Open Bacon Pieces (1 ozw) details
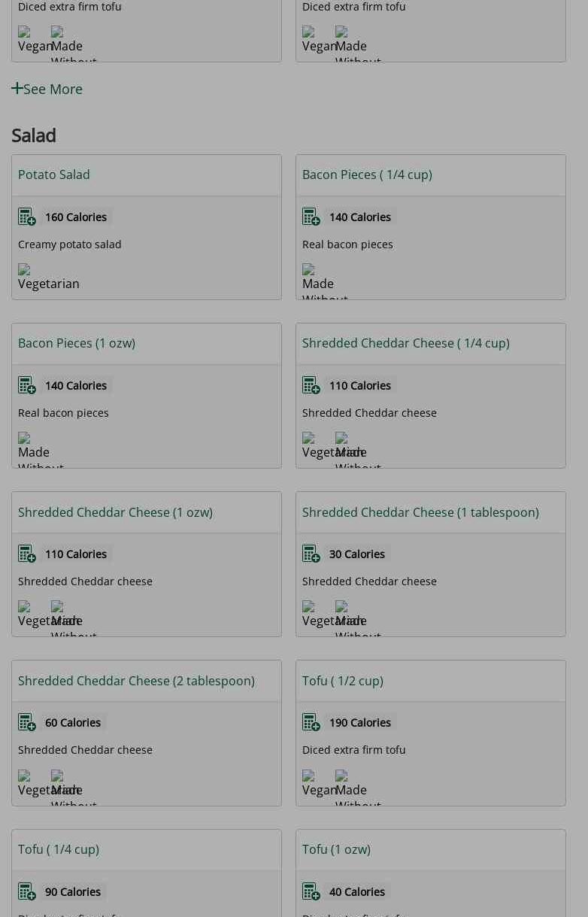Viewport: 588px width, 917px height. coord(77,343)
